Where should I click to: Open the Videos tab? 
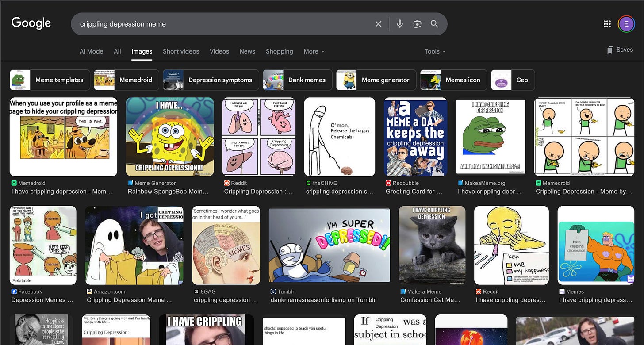click(219, 51)
